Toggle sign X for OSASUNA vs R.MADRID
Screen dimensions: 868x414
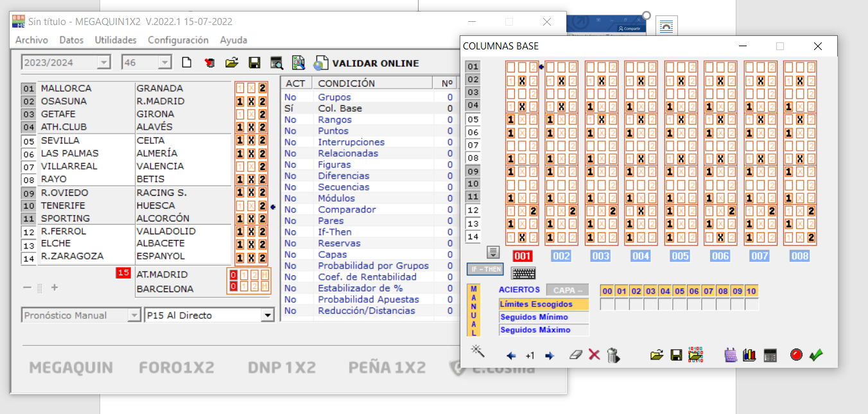coord(251,101)
